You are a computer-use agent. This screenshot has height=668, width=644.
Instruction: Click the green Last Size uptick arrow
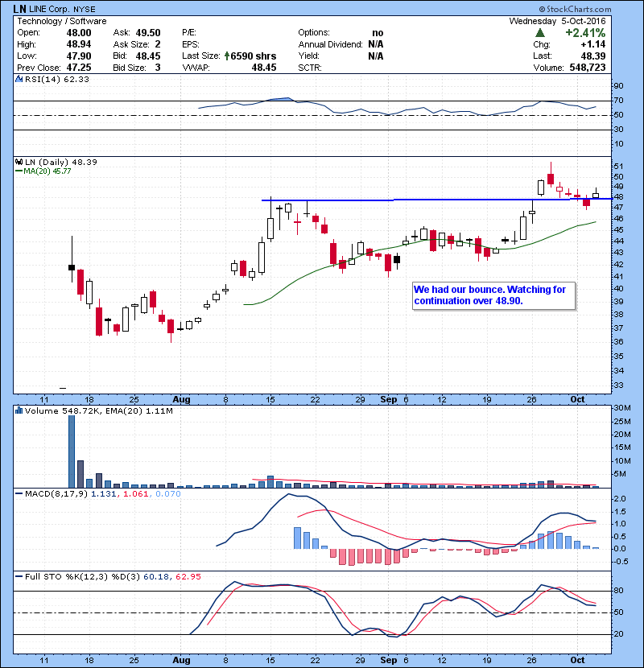tap(227, 56)
